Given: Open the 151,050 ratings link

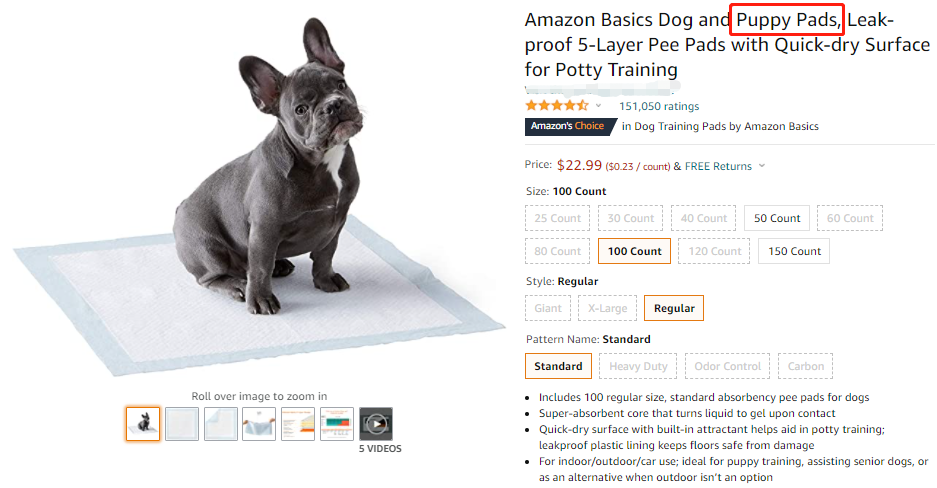Looking at the screenshot, I should point(659,106).
